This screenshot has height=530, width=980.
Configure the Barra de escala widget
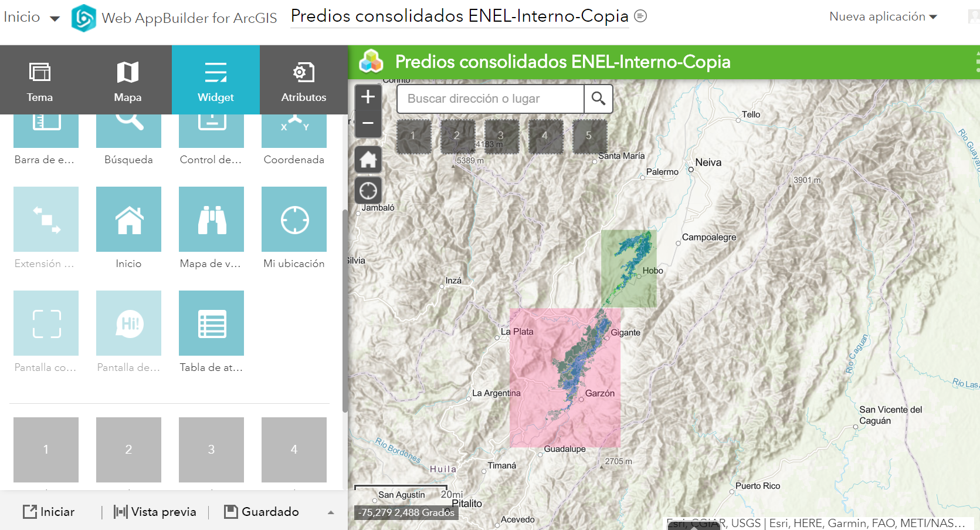(x=46, y=131)
